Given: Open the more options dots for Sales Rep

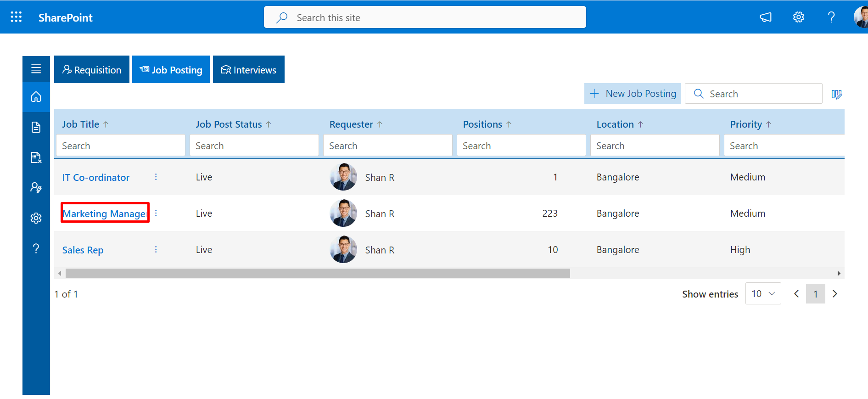Looking at the screenshot, I should pos(156,249).
